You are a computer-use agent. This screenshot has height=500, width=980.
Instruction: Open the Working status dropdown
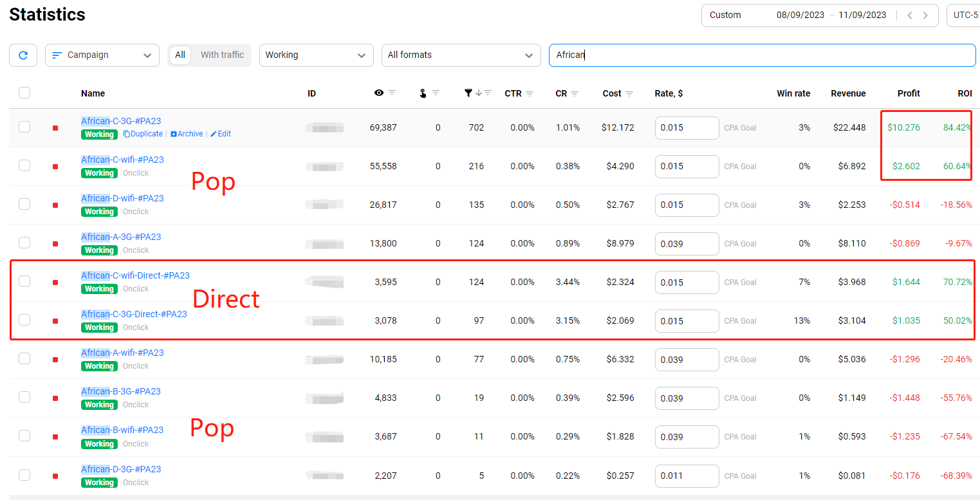tap(316, 55)
